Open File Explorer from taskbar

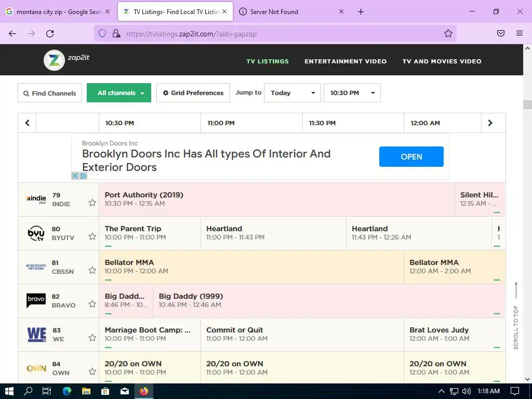pos(86,391)
